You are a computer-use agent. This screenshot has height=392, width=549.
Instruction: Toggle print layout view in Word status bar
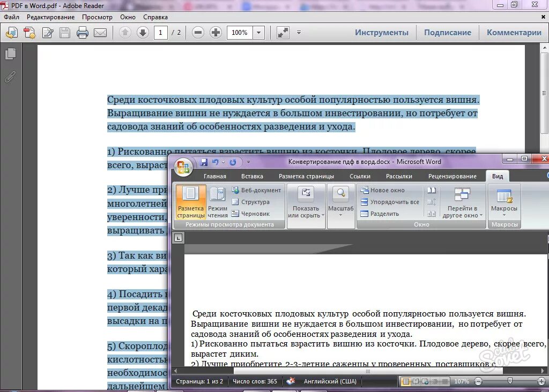click(405, 381)
